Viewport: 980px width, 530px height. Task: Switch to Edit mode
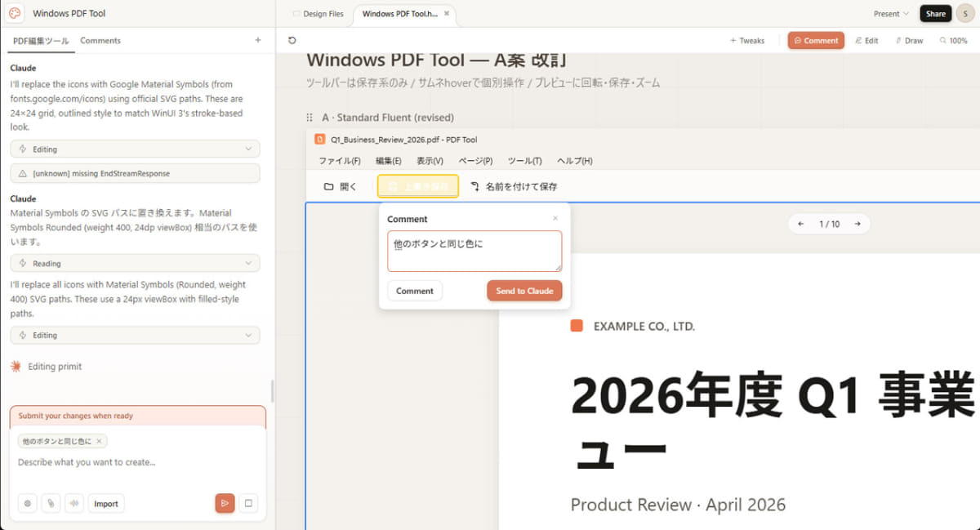[866, 40]
